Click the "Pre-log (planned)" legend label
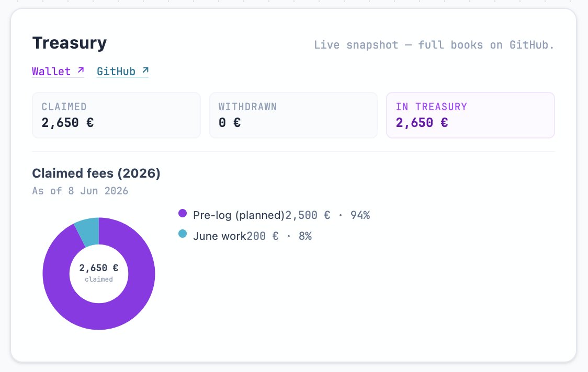This screenshot has height=372, width=588. (239, 215)
